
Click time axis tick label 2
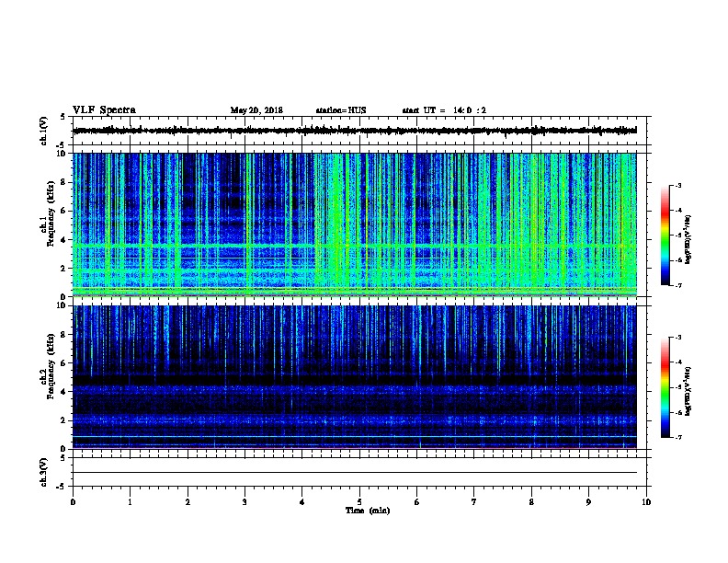[188, 502]
